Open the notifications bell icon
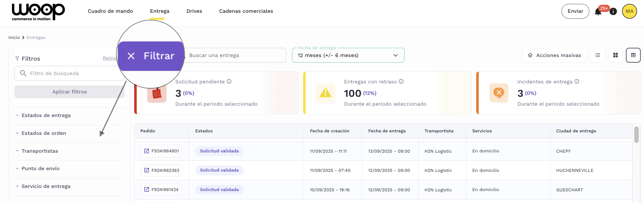Viewport: 644px width, 203px height. tap(598, 12)
